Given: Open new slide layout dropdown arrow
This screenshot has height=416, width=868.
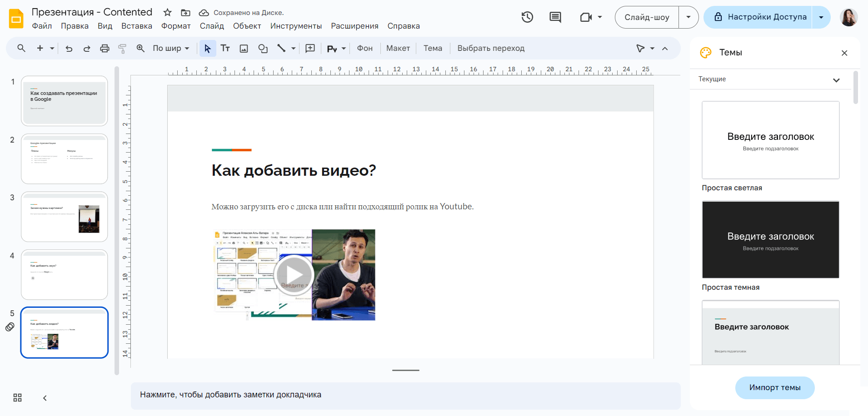Looking at the screenshot, I should click(52, 48).
